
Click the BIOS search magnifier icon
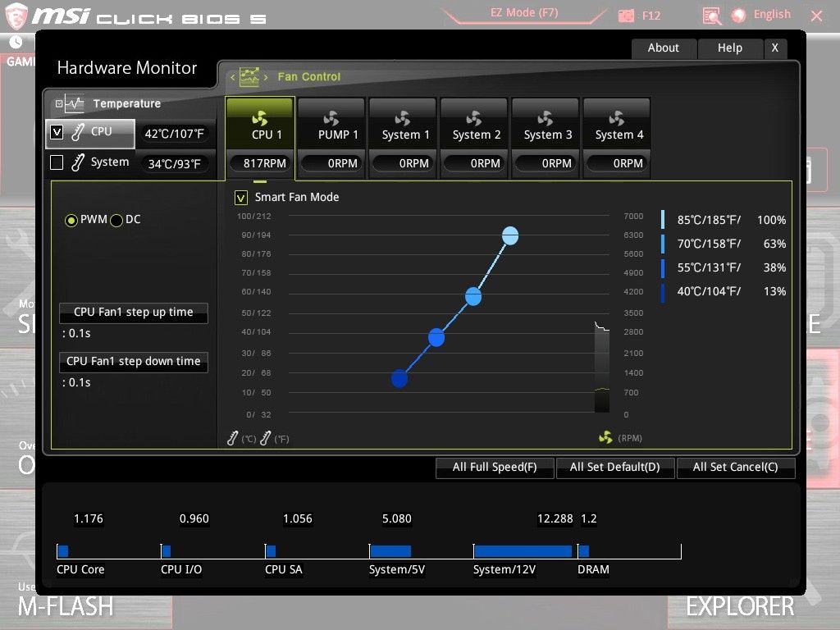pyautogui.click(x=711, y=16)
